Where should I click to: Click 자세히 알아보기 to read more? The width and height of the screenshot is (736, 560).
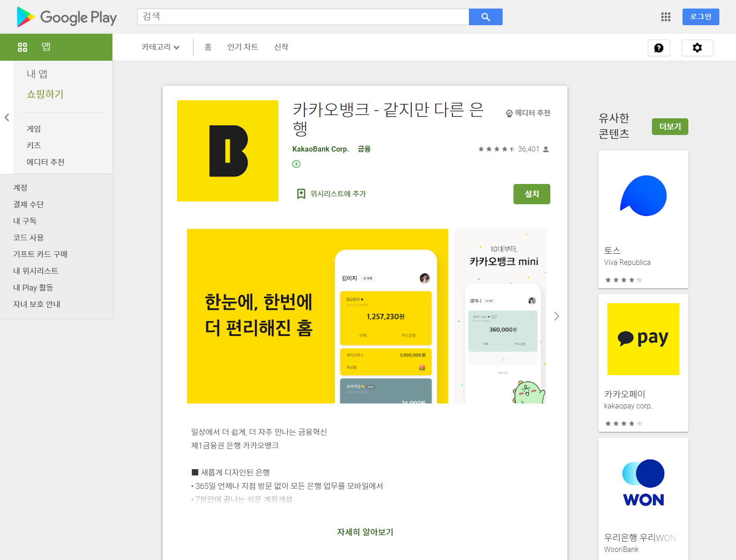(x=365, y=532)
